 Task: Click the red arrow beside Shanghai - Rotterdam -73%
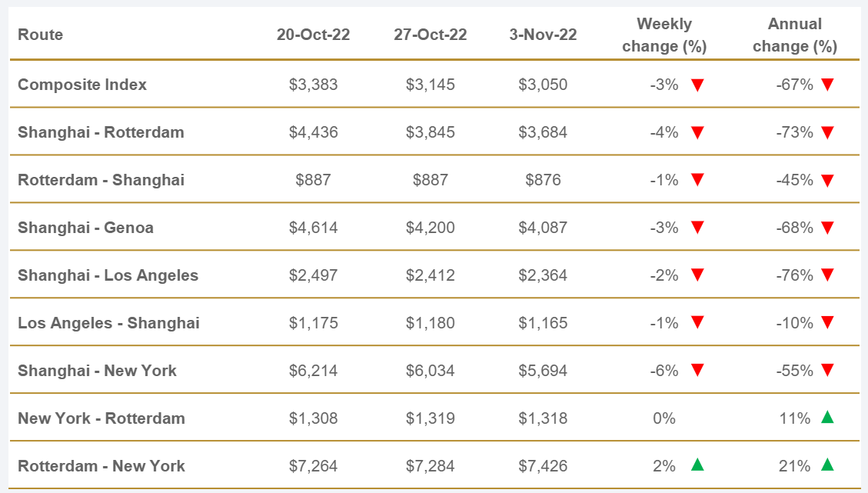827,133
